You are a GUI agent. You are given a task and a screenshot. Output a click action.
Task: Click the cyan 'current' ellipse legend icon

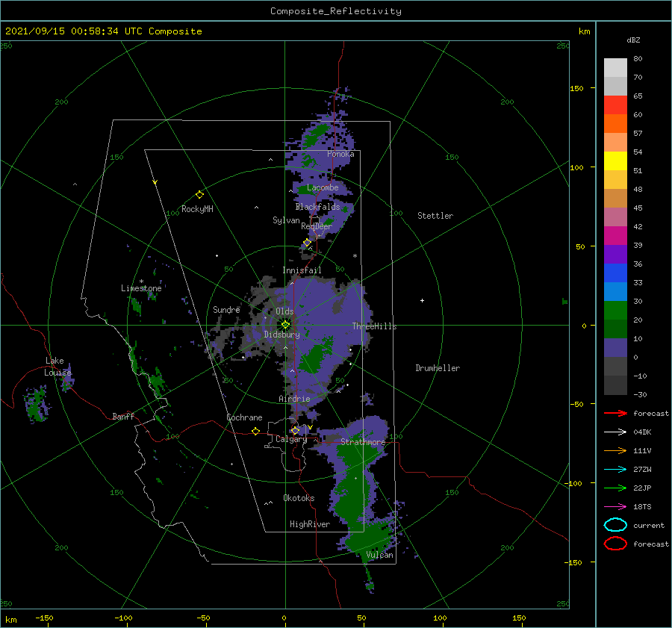[x=615, y=525]
